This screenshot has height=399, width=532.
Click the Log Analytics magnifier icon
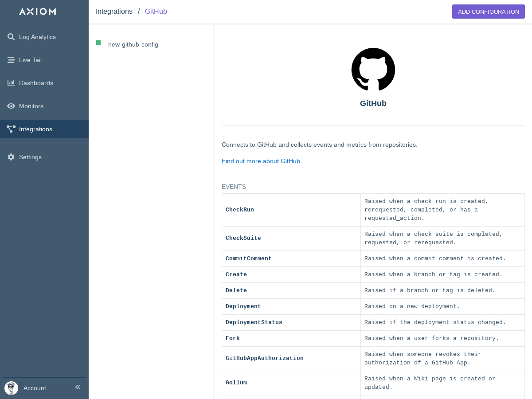click(11, 37)
